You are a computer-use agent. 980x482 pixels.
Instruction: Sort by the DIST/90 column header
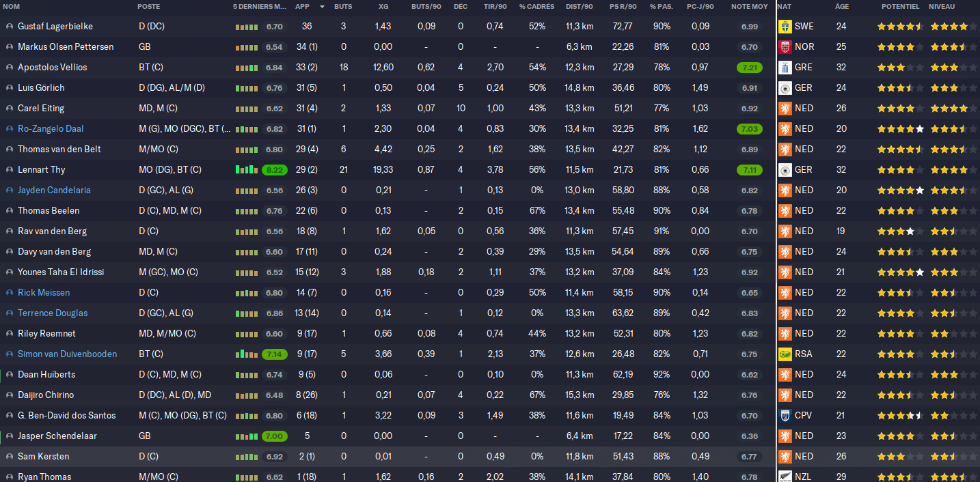pos(580,6)
